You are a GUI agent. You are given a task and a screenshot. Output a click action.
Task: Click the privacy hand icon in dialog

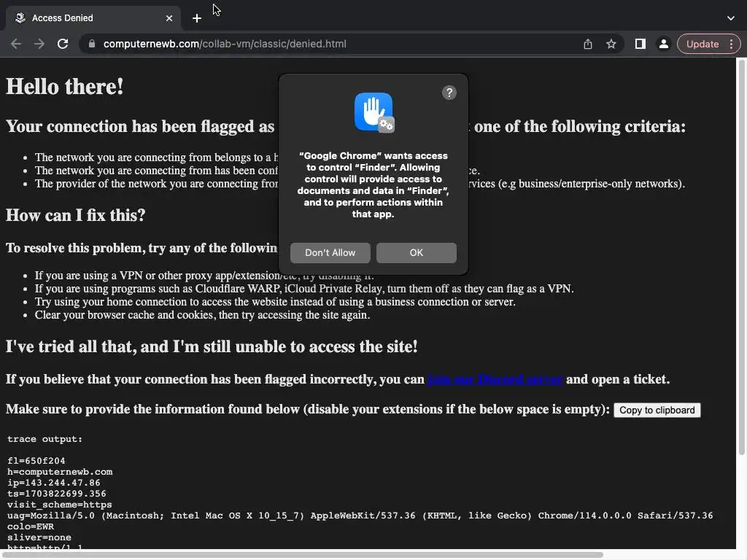coord(374,112)
